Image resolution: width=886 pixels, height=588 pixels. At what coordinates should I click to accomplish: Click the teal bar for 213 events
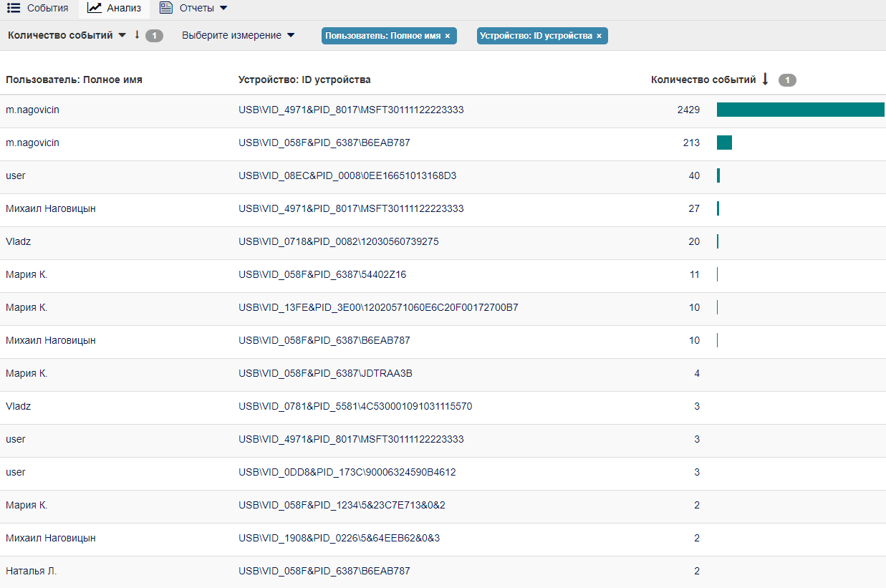[724, 143]
